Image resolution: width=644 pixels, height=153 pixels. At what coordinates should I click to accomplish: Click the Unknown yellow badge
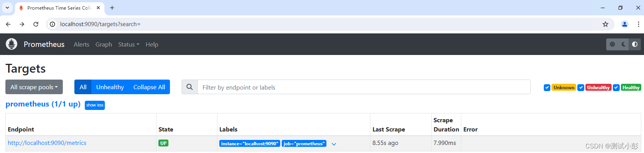pos(564,88)
